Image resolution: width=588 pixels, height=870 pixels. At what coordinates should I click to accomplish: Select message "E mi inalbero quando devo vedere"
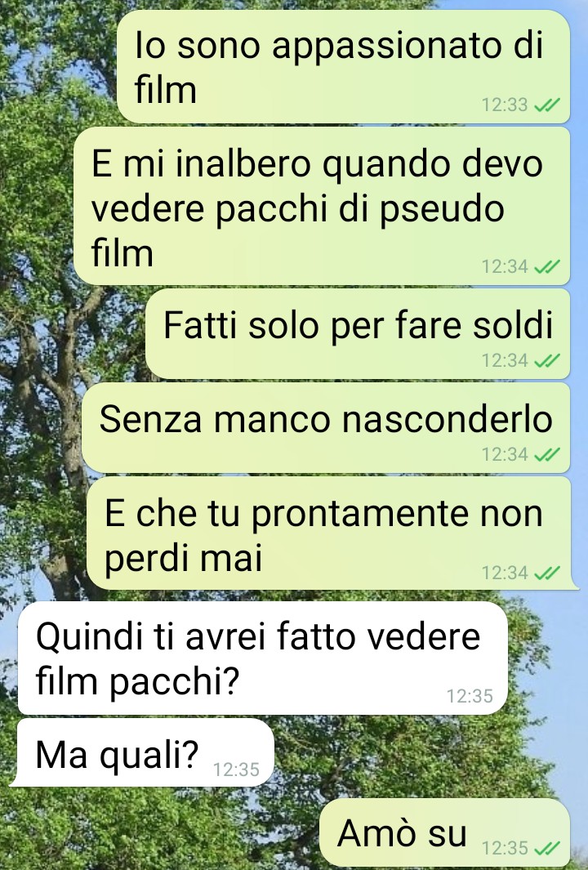pyautogui.click(x=322, y=206)
